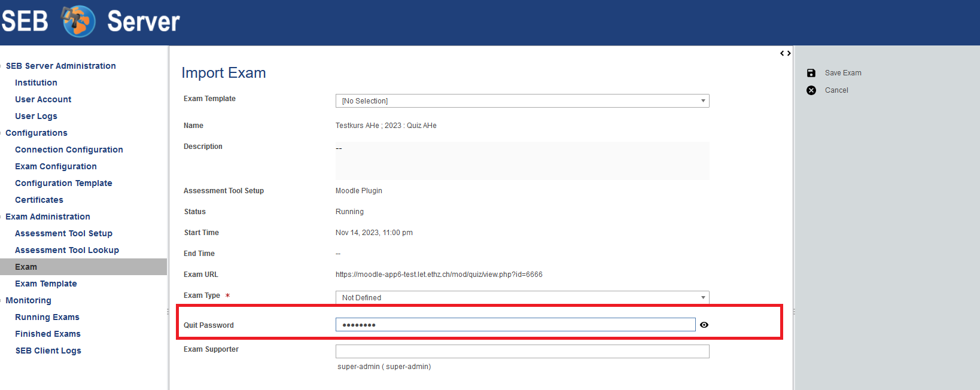Screen dimensions: 980x390
Task: Toggle the panel expand arrows icon
Action: click(785, 53)
